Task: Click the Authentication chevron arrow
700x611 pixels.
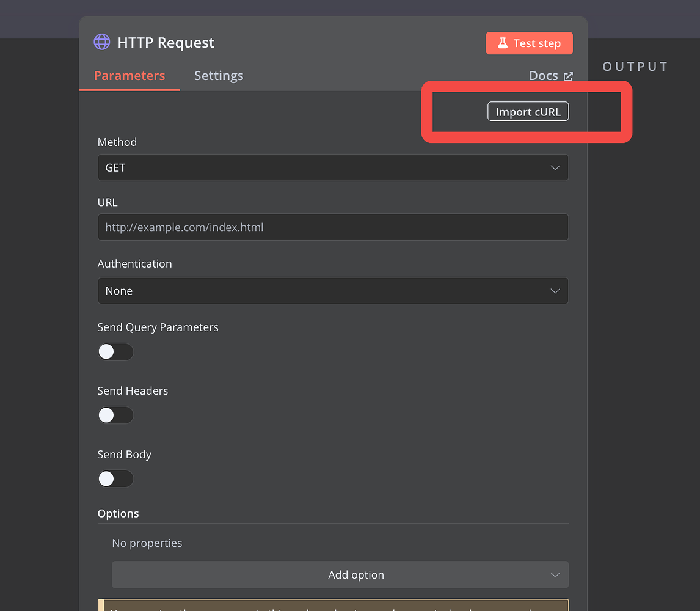Action: (555, 291)
